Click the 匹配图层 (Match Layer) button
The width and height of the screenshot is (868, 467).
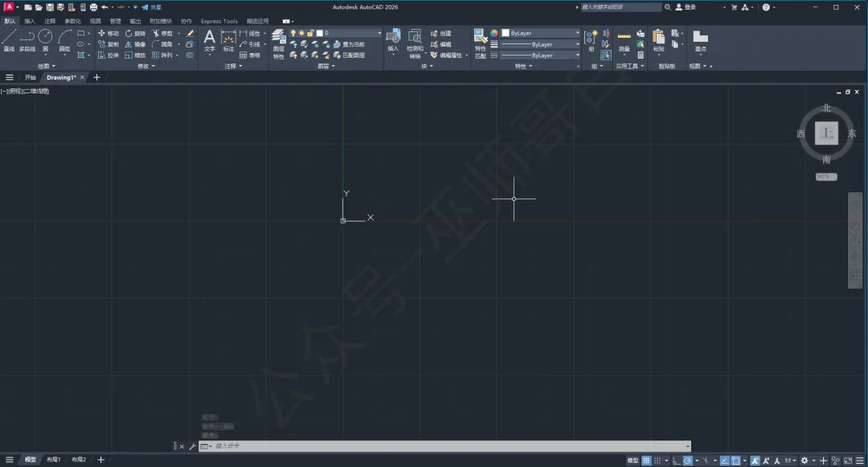click(350, 55)
